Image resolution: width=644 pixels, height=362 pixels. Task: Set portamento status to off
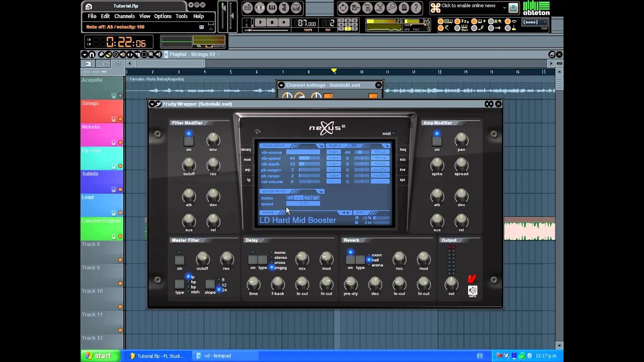coord(290,198)
